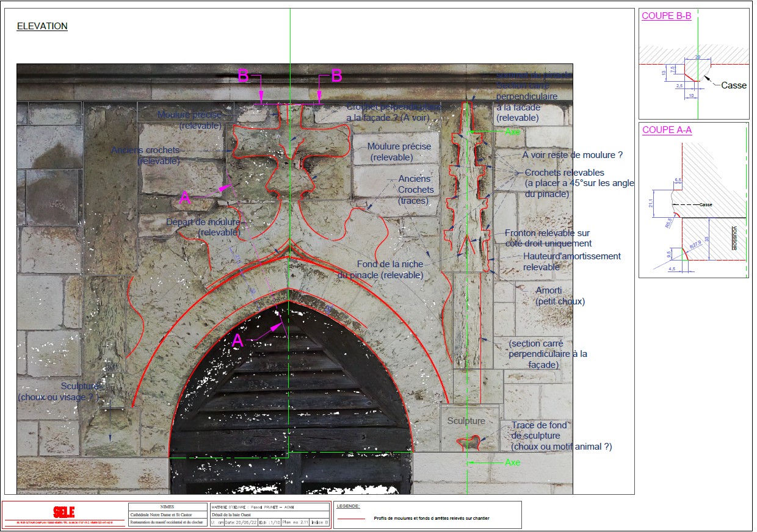Click the SELE red logo in title block
The image size is (757, 532).
pos(63,512)
